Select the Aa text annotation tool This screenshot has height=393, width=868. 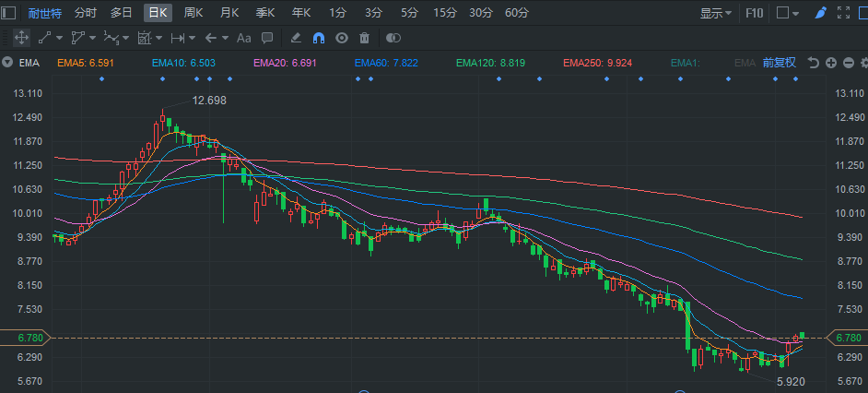(x=244, y=38)
